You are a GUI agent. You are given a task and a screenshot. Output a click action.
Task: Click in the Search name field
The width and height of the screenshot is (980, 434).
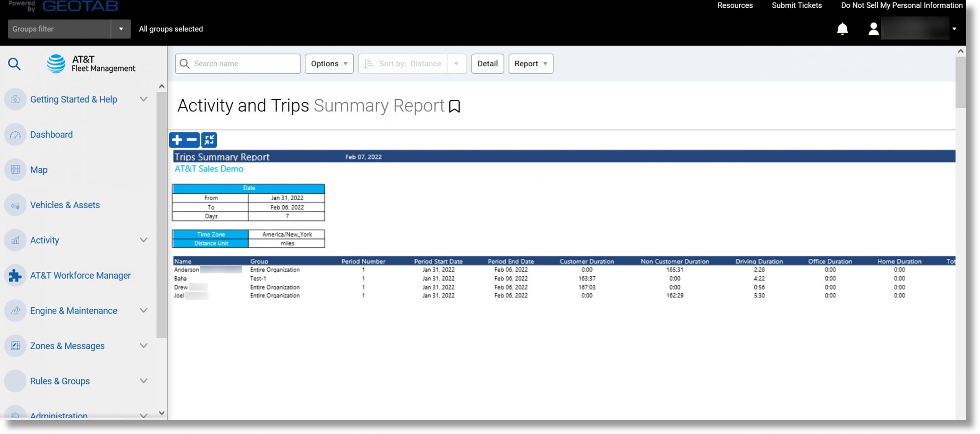click(238, 64)
